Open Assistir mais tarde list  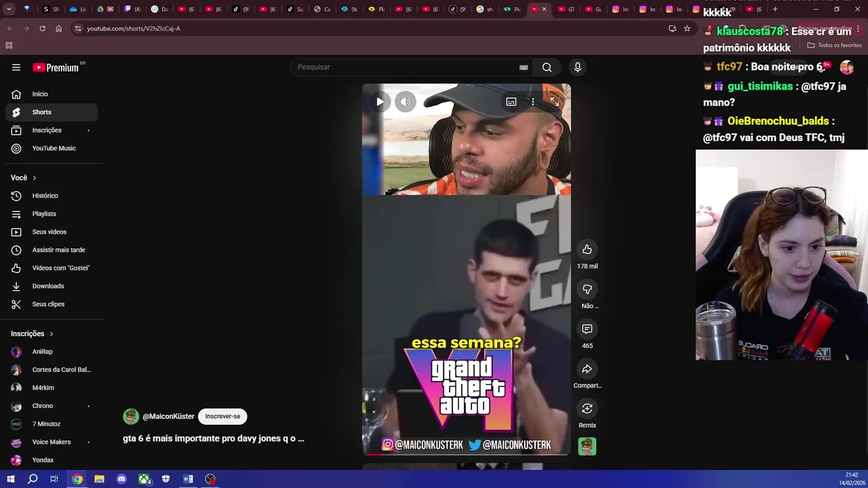pyautogui.click(x=52, y=250)
